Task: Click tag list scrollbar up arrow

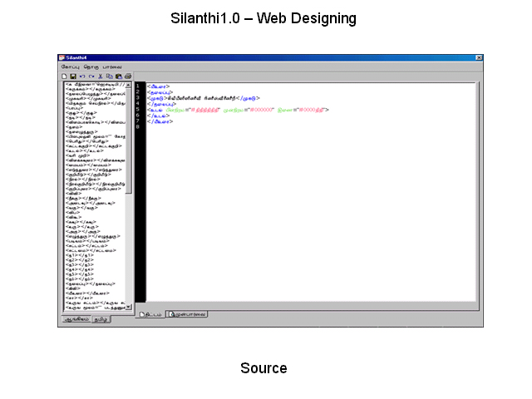Action: pyautogui.click(x=128, y=85)
